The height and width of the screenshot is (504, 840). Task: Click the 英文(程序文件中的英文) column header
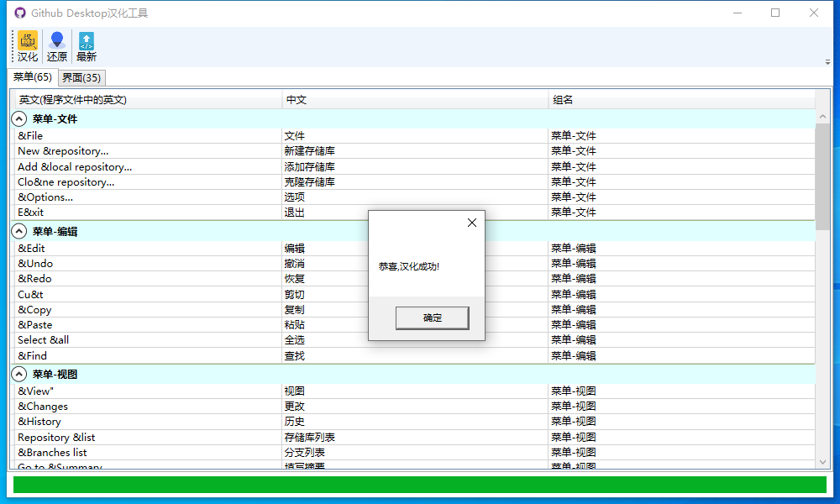(148, 100)
